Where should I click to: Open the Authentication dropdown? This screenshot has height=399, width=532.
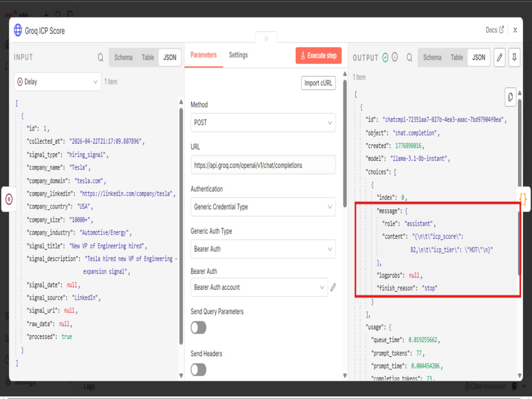263,207
